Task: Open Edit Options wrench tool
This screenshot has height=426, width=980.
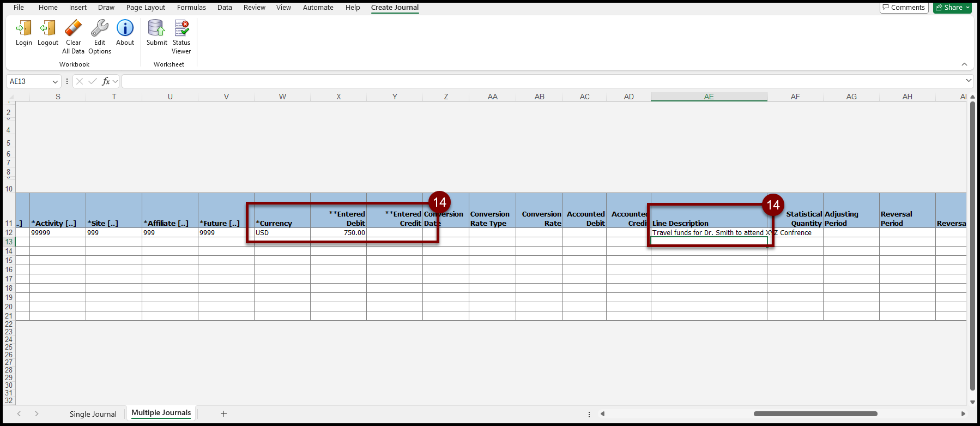Action: tap(100, 28)
